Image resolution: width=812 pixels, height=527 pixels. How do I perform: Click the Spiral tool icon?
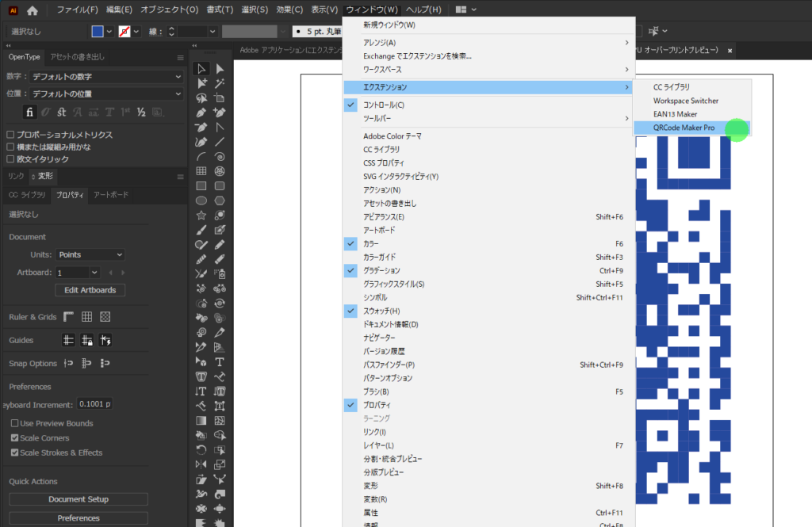(220, 157)
